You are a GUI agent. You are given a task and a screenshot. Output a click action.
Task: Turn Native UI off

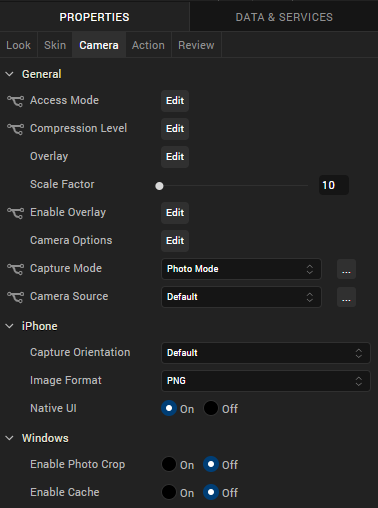(211, 408)
